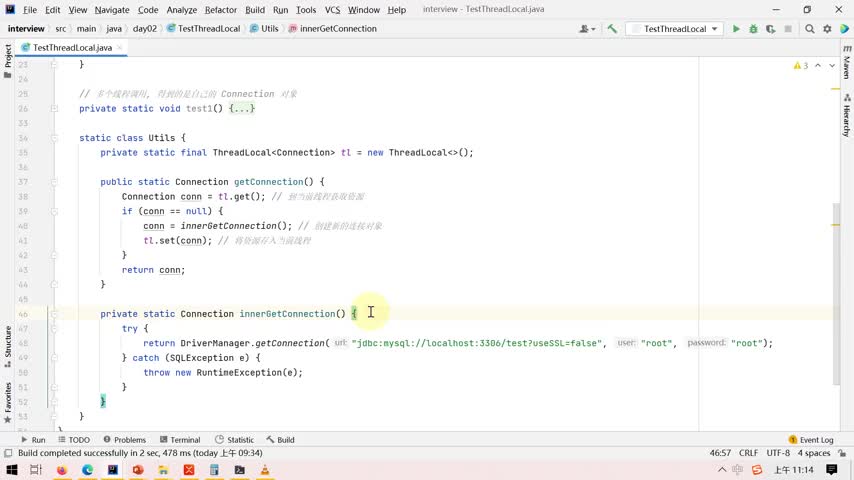The height and width of the screenshot is (480, 854).
Task: Collapse the if (conn == null) block
Action: coord(53,211)
